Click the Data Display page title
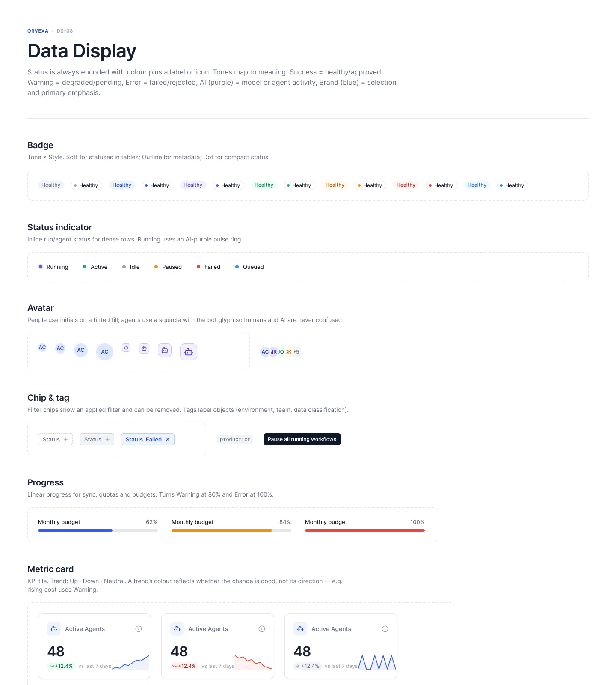Image resolution: width=616 pixels, height=685 pixels. (82, 51)
